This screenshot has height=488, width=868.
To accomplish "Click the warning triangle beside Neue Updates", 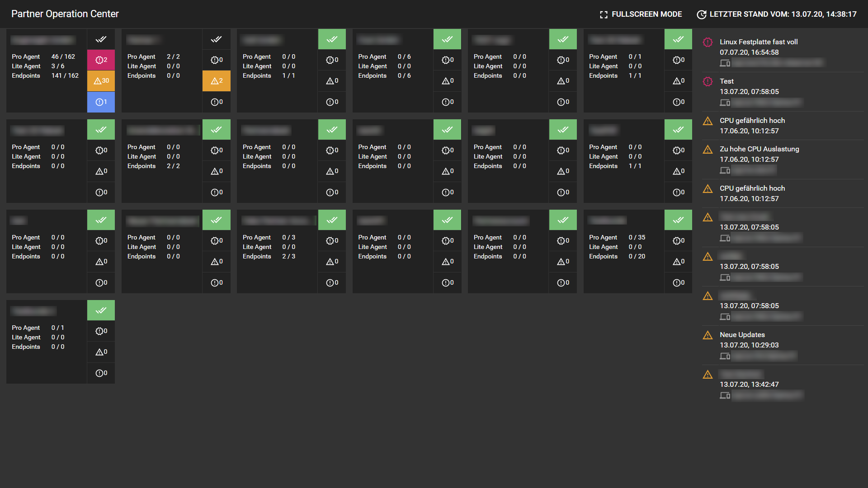I will pyautogui.click(x=708, y=335).
